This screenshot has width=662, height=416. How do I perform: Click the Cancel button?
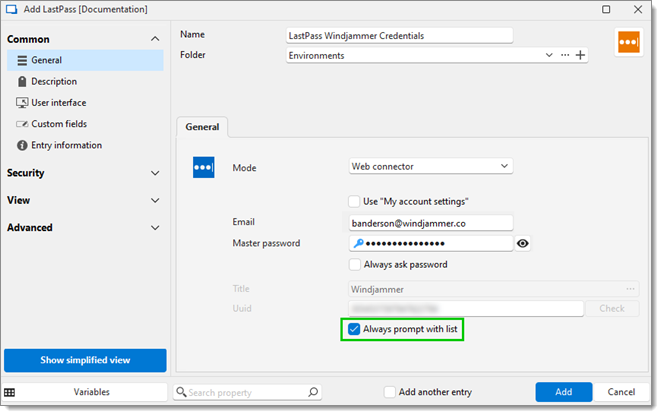(x=621, y=392)
